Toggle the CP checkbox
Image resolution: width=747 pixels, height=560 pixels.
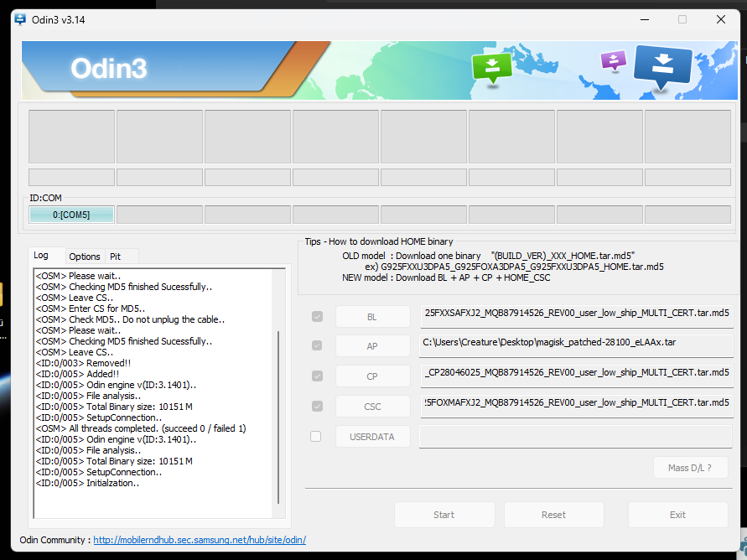(317, 376)
